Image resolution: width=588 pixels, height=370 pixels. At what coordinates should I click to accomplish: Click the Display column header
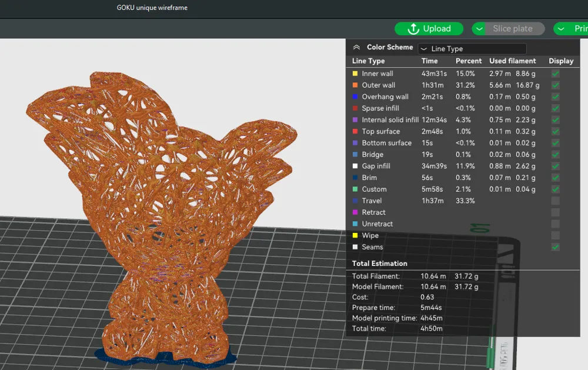[x=561, y=61]
